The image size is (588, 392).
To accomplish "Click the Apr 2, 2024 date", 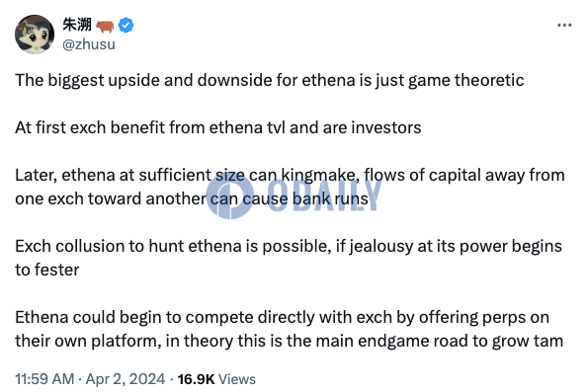I will coord(126,379).
